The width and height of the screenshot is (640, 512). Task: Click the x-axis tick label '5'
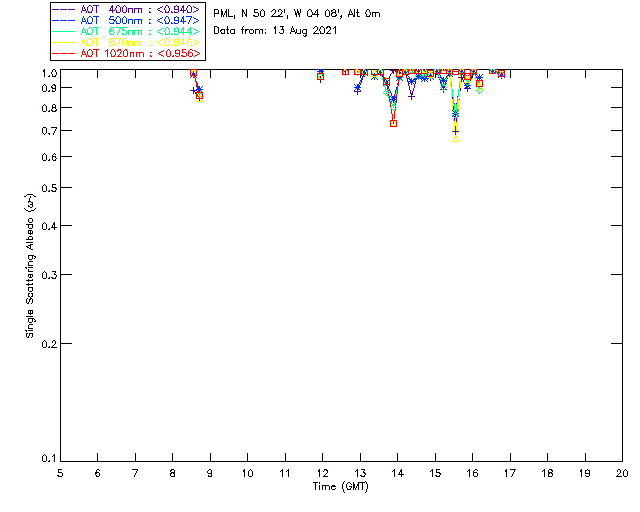(60, 473)
